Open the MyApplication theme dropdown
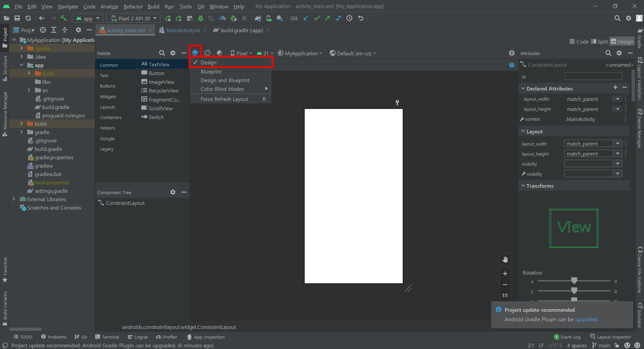This screenshot has width=644, height=349. tap(300, 53)
